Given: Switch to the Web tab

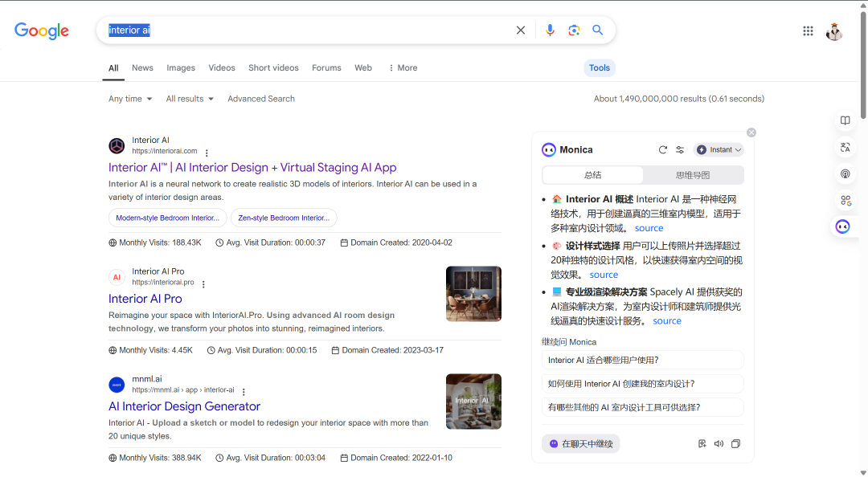Looking at the screenshot, I should point(363,67).
